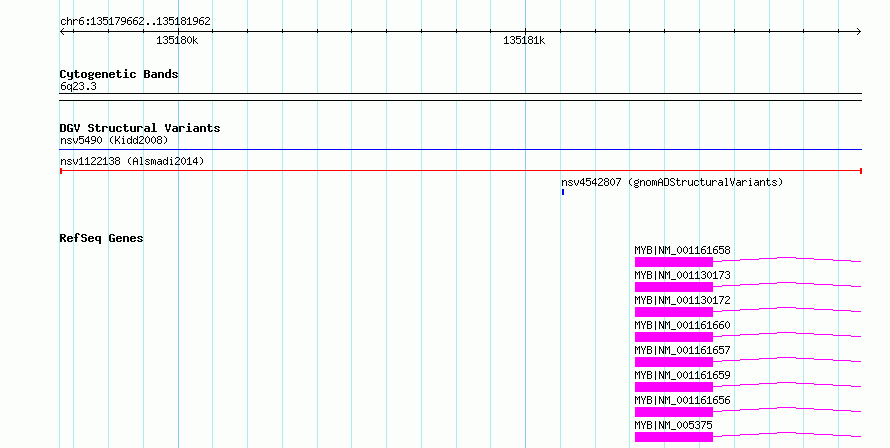Click the MYB|NM_001161658 transcript label
The image size is (890, 448).
tap(682, 250)
